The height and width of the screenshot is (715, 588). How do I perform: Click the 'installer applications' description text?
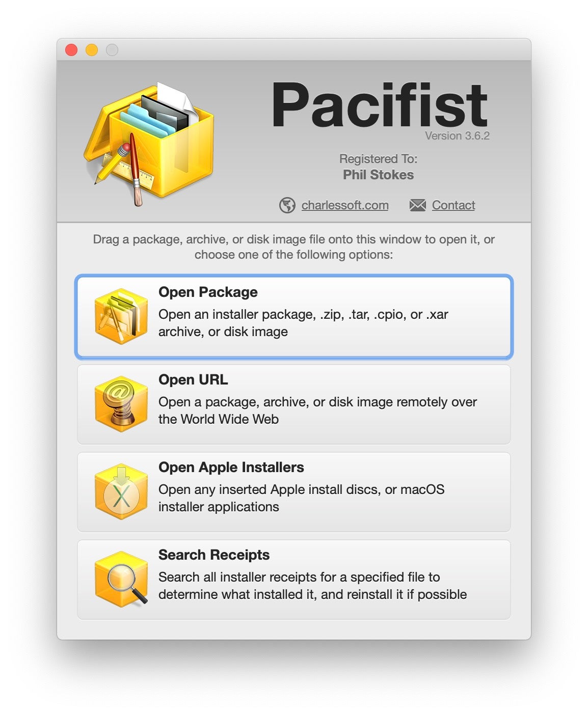(219, 507)
